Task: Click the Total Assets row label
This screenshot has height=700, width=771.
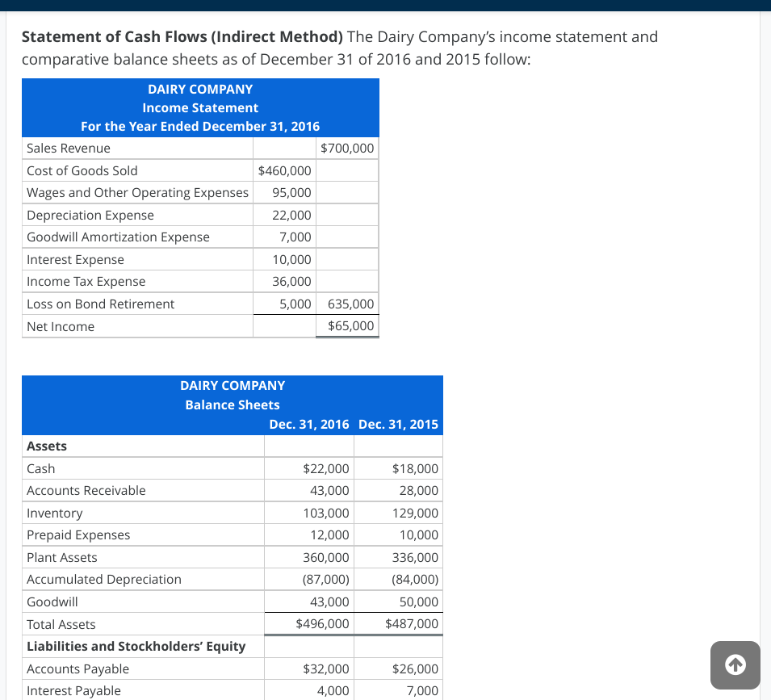Action: (x=61, y=624)
